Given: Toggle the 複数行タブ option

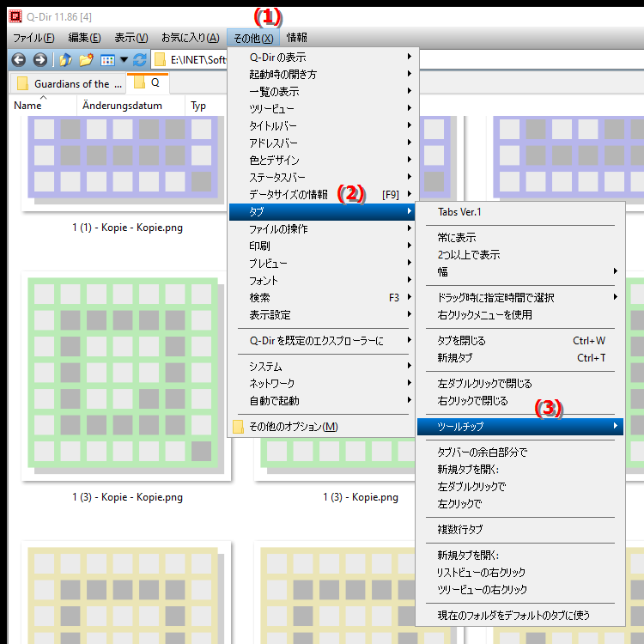Looking at the screenshot, I should pyautogui.click(x=520, y=530).
